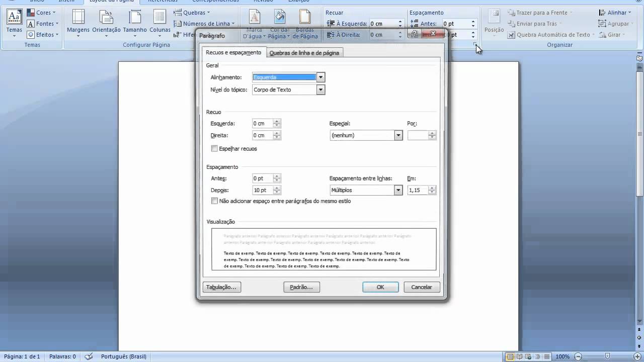Click the spell-check proofing icon in status bar

[x=89, y=356]
